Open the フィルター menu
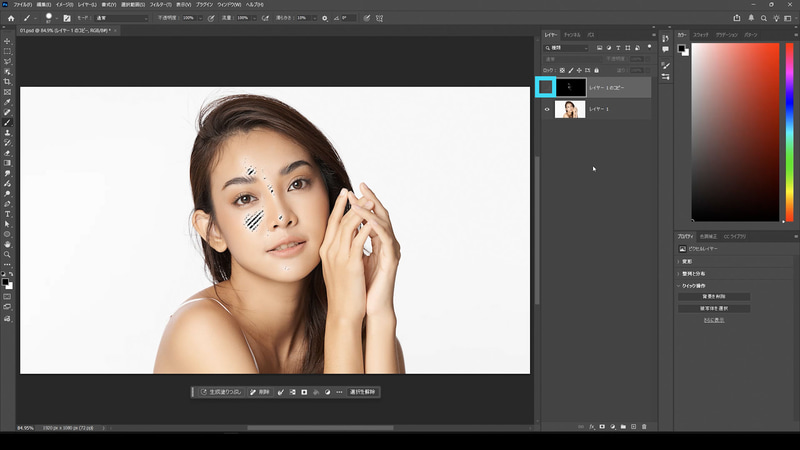Image resolution: width=800 pixels, height=450 pixels. [x=160, y=5]
